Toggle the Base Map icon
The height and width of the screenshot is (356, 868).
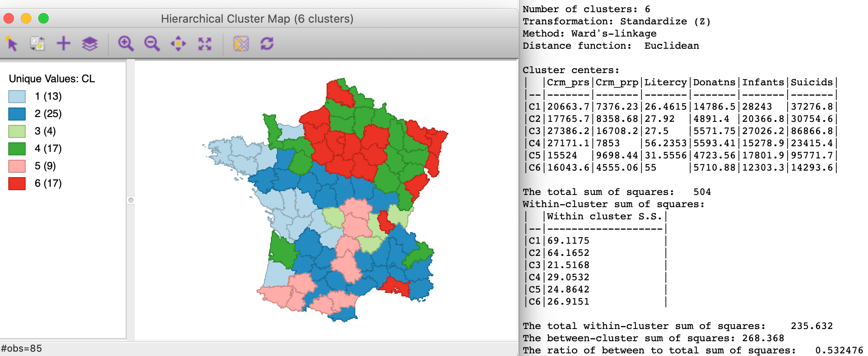tap(241, 44)
